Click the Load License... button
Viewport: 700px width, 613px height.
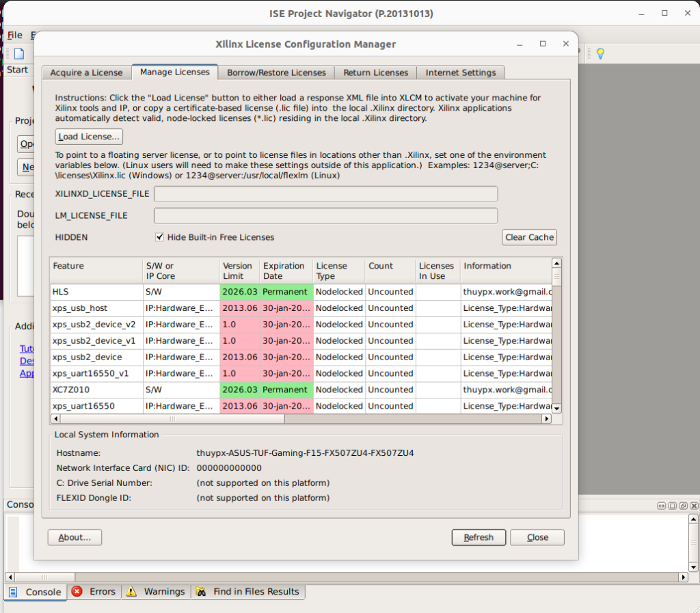tap(89, 137)
